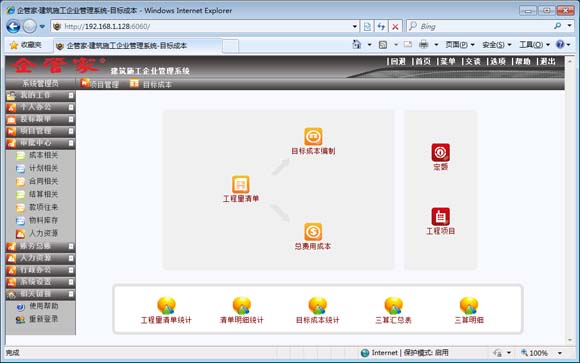Open 工程量清单统计 report icon
This screenshot has width=580, height=363.
pos(166,306)
